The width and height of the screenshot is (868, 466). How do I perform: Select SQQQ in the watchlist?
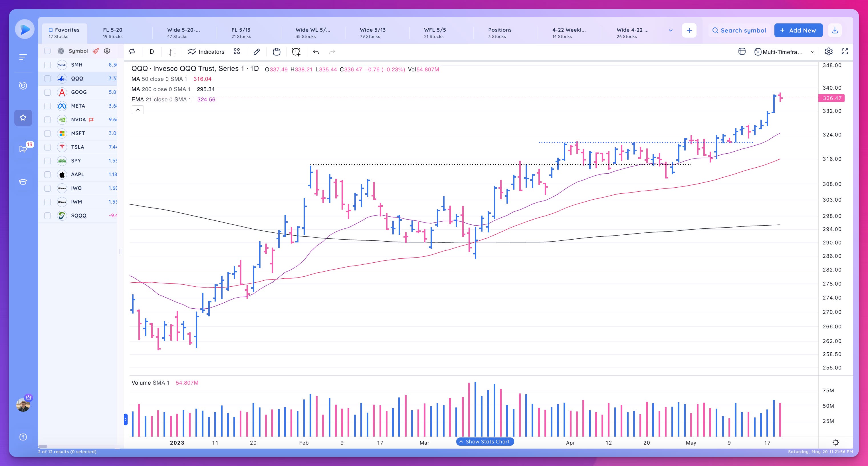pyautogui.click(x=78, y=216)
